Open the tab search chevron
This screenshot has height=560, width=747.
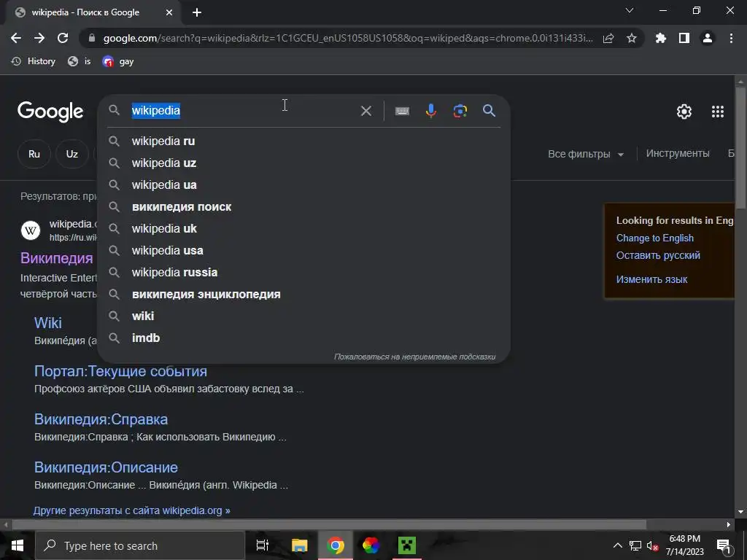[x=630, y=10]
